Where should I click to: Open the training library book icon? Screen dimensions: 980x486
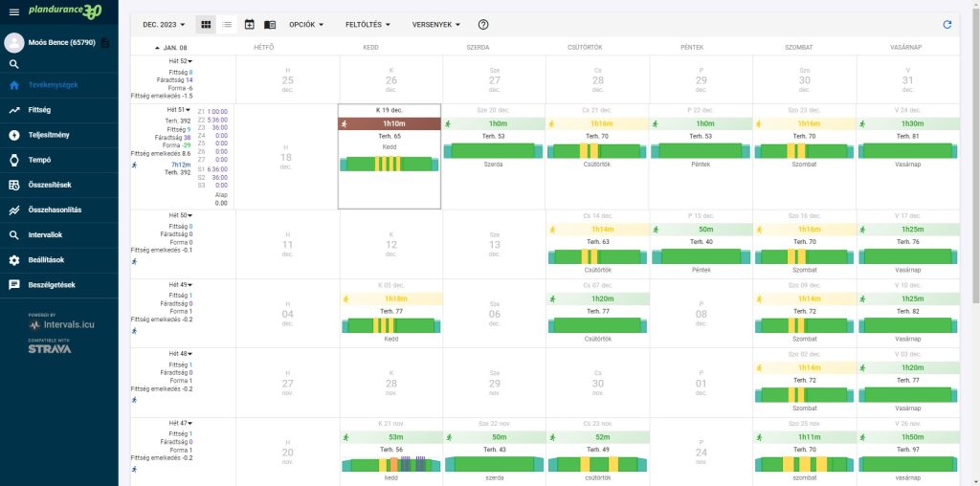click(x=270, y=25)
